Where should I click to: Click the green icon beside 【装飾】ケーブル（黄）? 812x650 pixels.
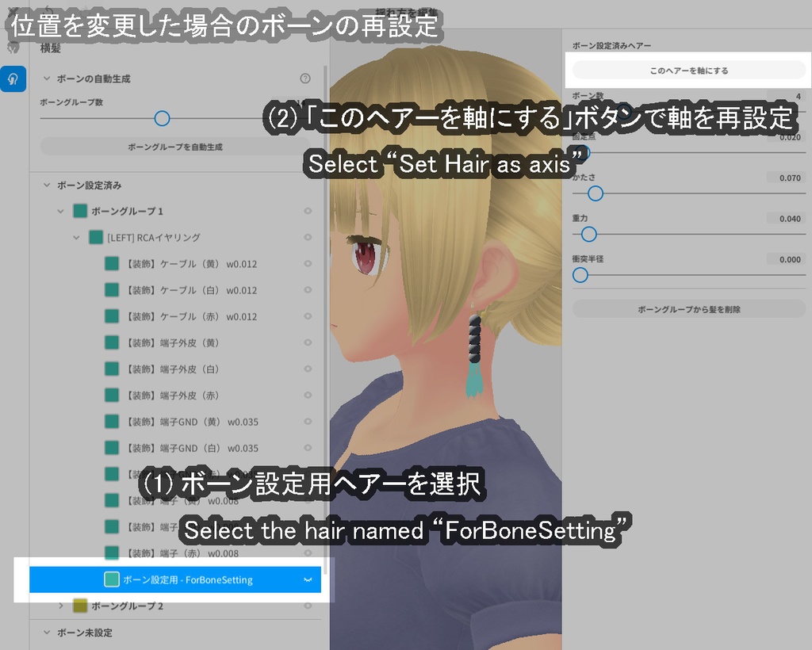112,263
